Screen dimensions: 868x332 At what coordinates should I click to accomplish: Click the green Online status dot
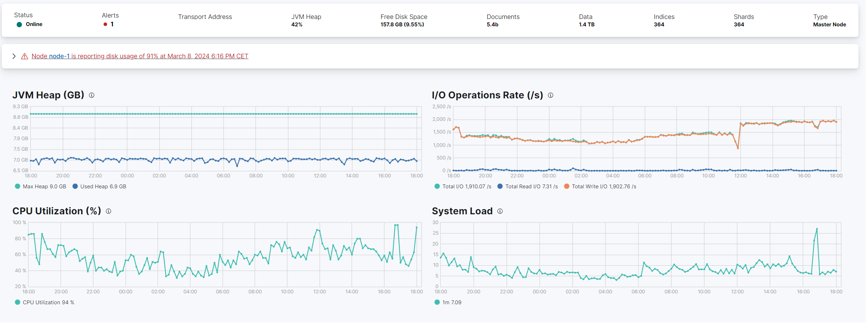(x=19, y=25)
